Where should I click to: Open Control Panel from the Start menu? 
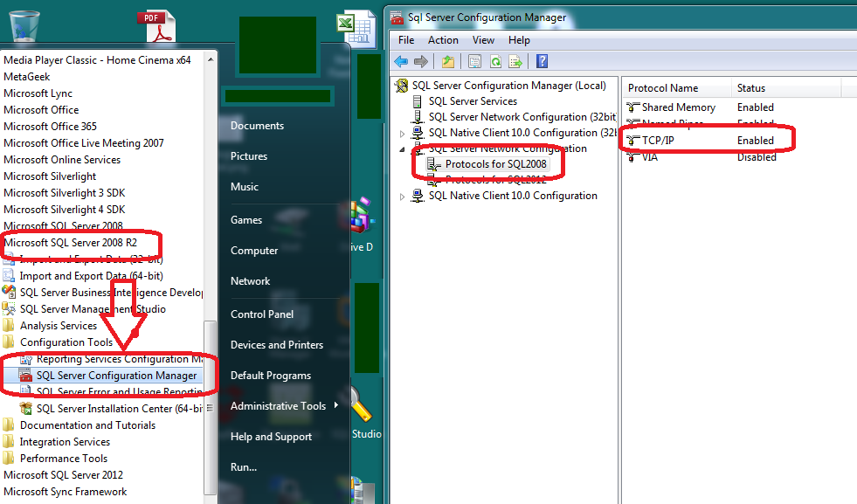(x=262, y=314)
